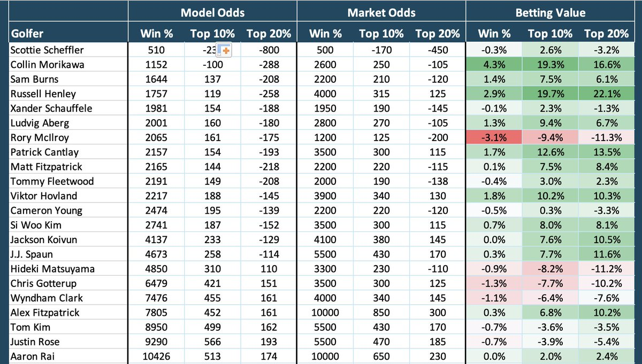Click Russell Henley's 22.1% Top 20% value
The height and width of the screenshot is (364, 642).
(x=606, y=94)
